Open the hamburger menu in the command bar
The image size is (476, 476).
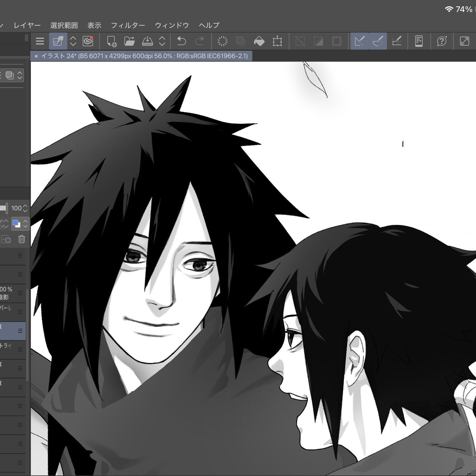[x=40, y=41]
